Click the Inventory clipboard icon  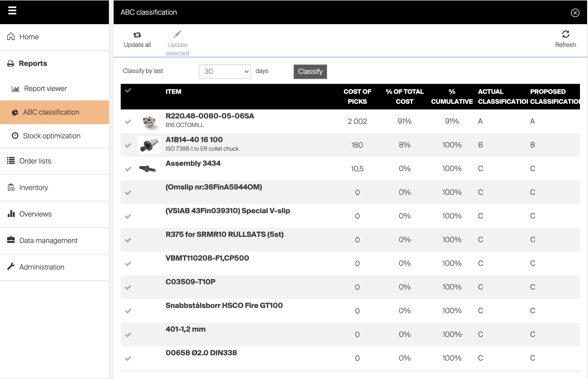tap(11, 187)
